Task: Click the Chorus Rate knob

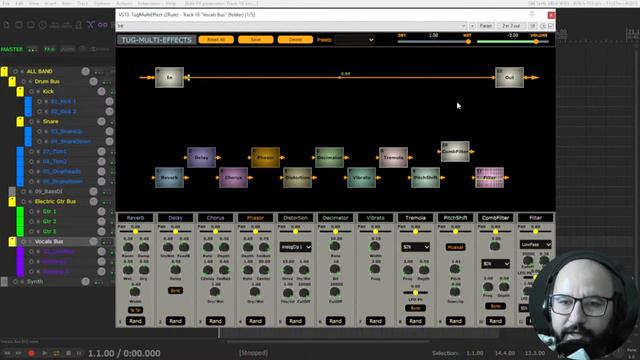Action: 208,247
